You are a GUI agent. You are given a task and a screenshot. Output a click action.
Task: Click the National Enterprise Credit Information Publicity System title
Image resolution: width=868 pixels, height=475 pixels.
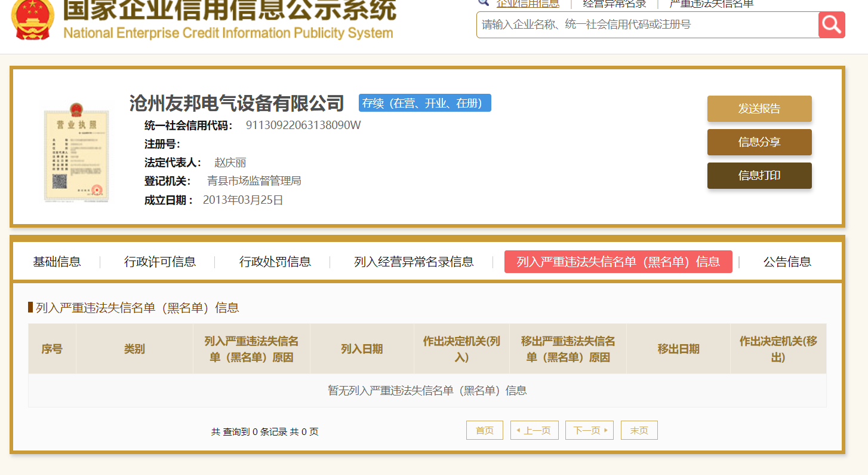tap(228, 33)
